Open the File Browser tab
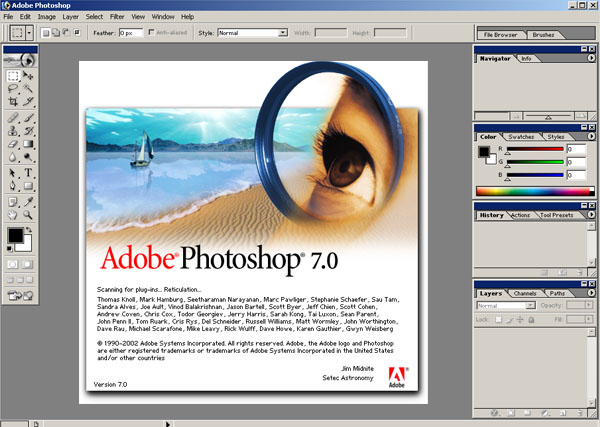The height and width of the screenshot is (427, 600). coord(500,35)
